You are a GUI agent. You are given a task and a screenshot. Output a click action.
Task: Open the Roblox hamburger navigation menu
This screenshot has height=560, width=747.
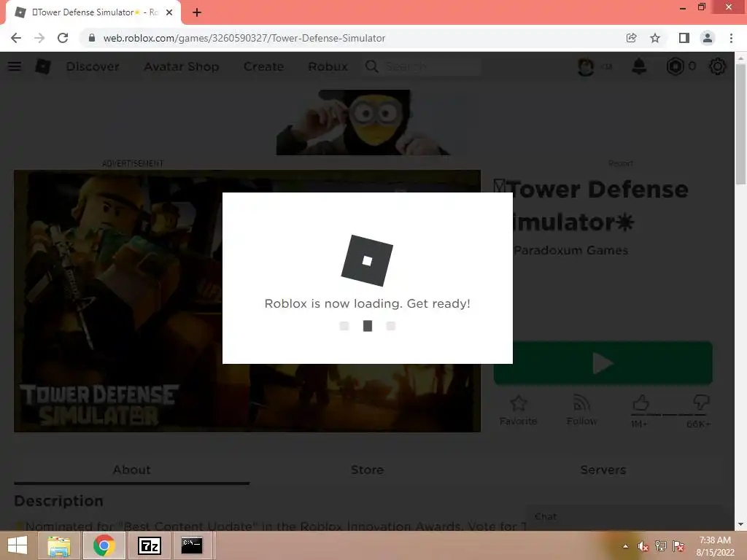15,66
